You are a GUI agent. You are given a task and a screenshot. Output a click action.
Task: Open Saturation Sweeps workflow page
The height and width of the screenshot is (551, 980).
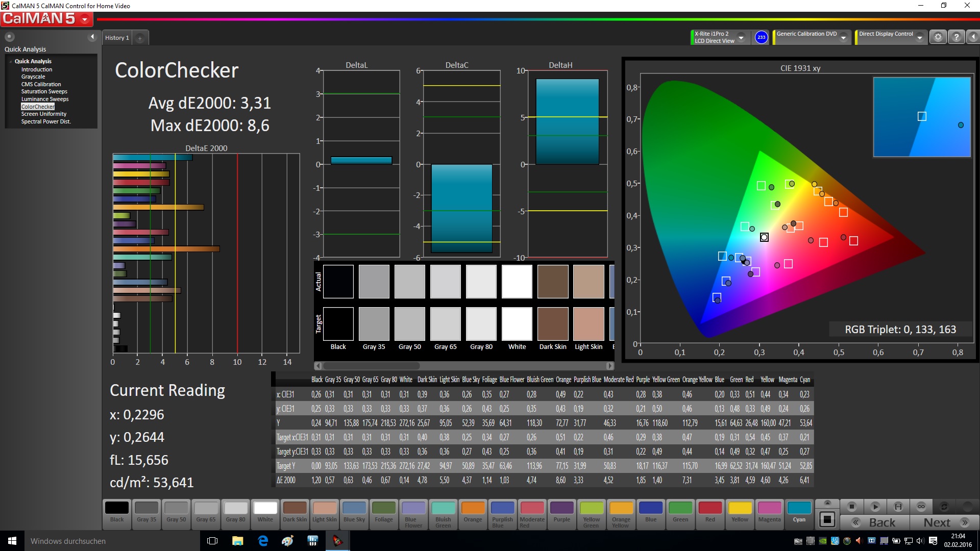pyautogui.click(x=44, y=91)
